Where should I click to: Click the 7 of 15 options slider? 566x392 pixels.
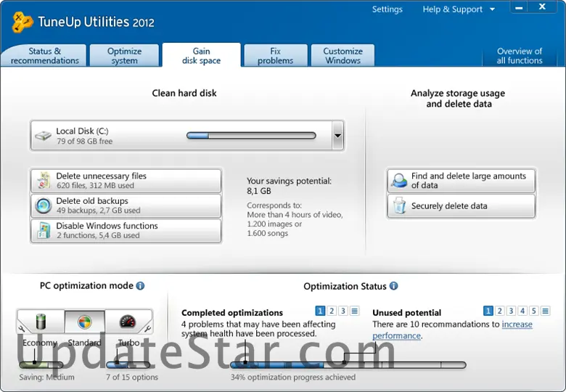[128, 365]
